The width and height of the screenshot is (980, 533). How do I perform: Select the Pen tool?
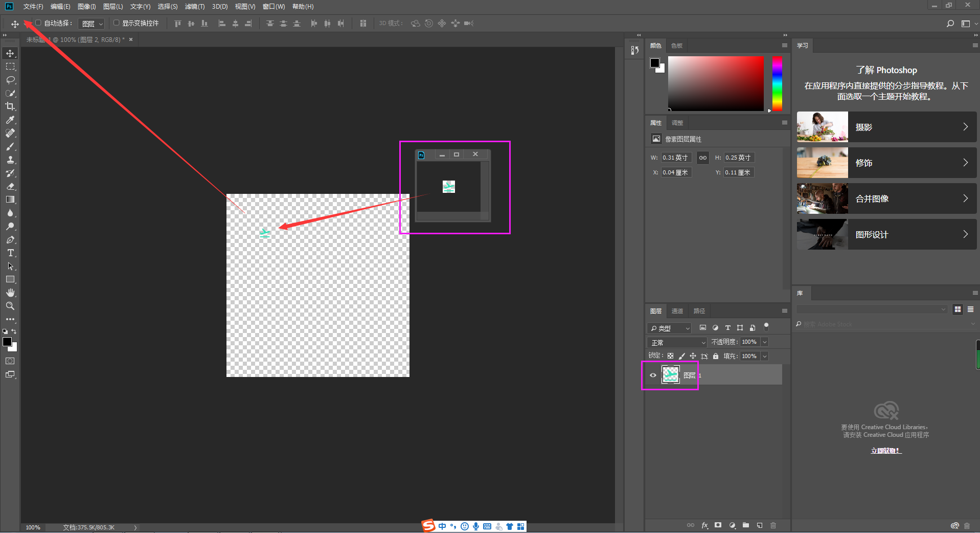tap(10, 239)
